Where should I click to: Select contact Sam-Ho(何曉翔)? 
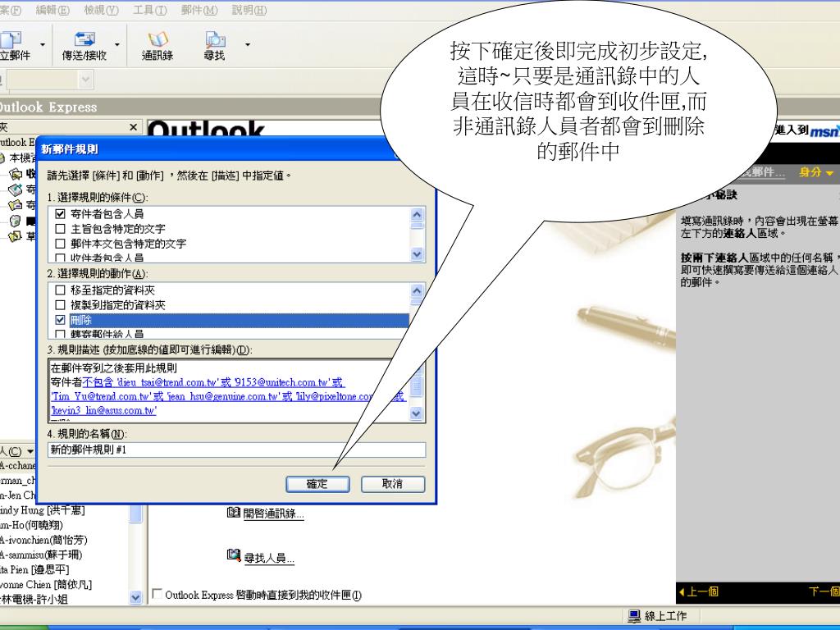32,525
